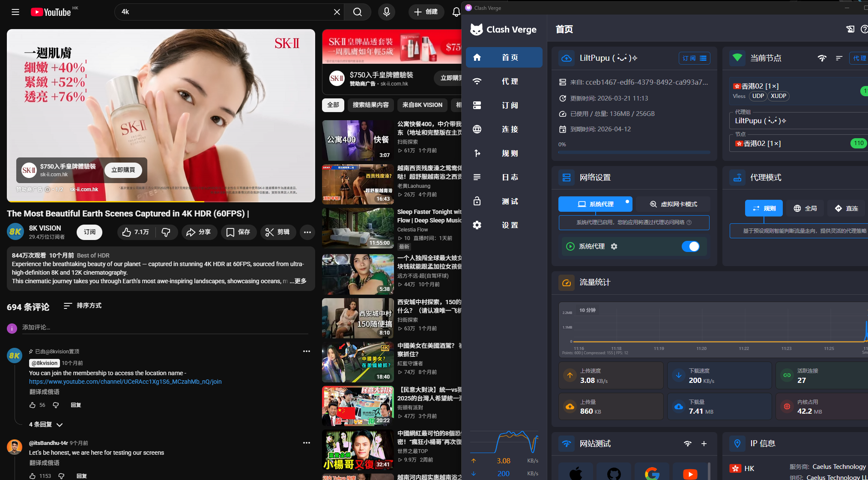Open the three-dot more actions menu under the video
The width and height of the screenshot is (868, 480).
click(307, 232)
